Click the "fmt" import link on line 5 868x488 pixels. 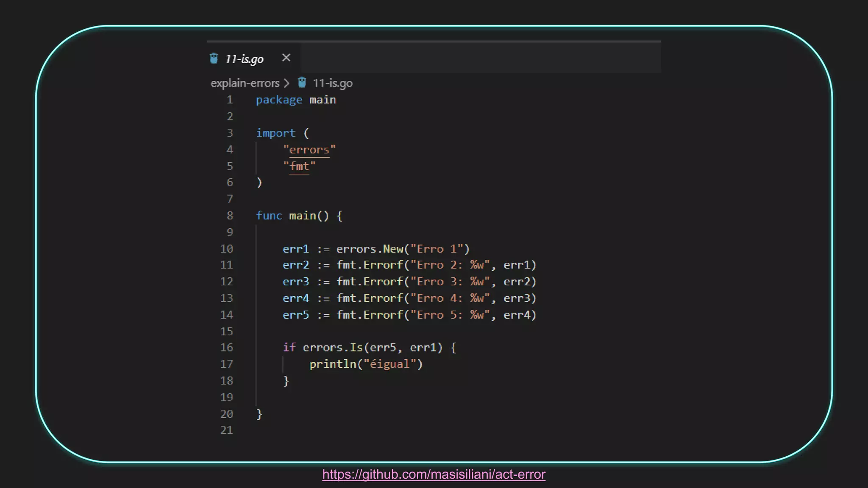299,166
